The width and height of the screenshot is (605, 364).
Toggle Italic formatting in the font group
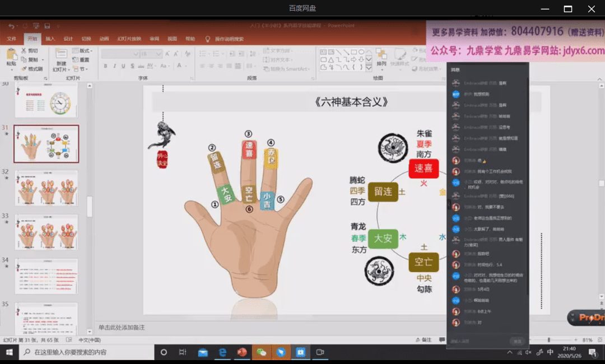click(x=115, y=66)
